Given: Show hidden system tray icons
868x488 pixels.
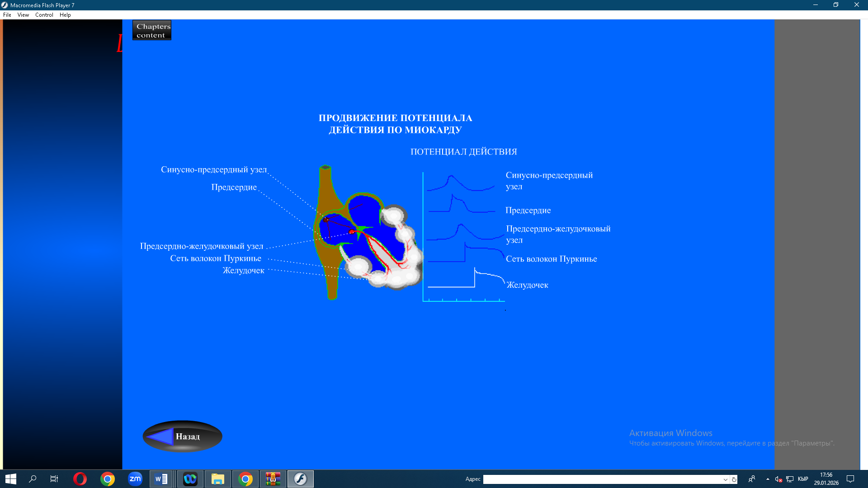Looking at the screenshot, I should (x=768, y=479).
